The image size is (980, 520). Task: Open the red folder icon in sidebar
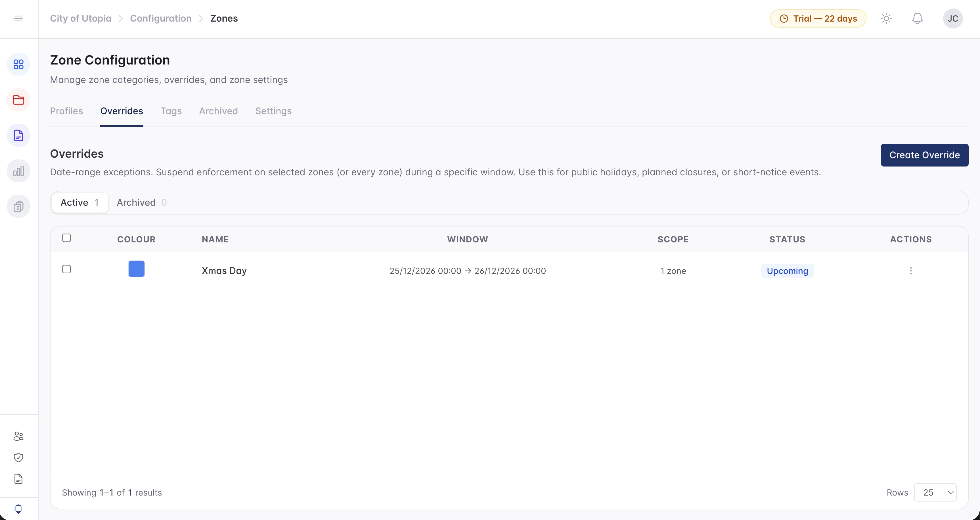(18, 100)
